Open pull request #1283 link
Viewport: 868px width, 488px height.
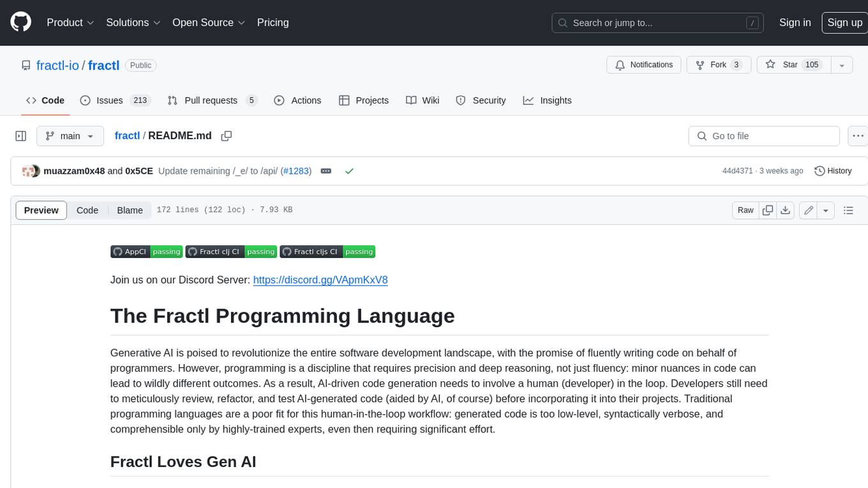click(x=296, y=171)
